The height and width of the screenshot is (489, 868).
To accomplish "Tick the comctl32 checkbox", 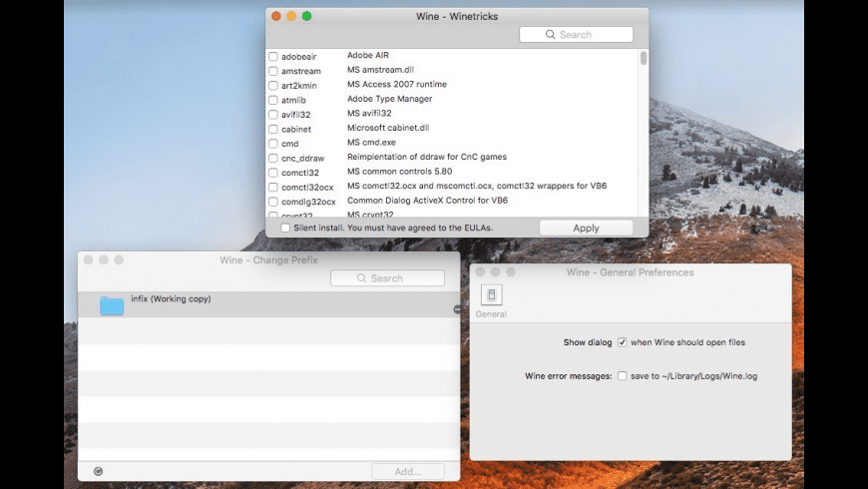I will tap(273, 173).
